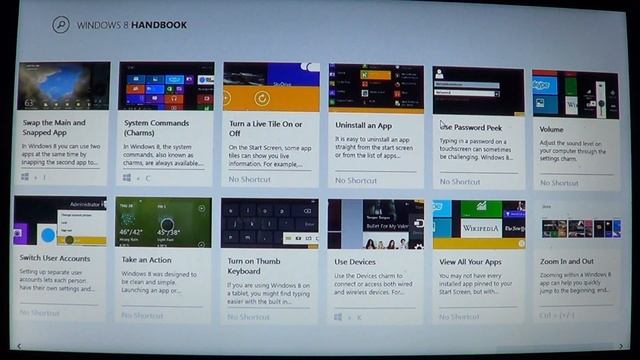Select the 'Turn a Live Tile On or Off' title

coord(265,129)
